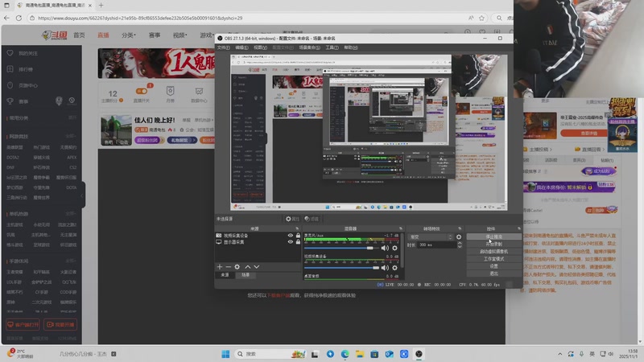Click the taskbar search box
644x362 pixels.
(x=271, y=354)
